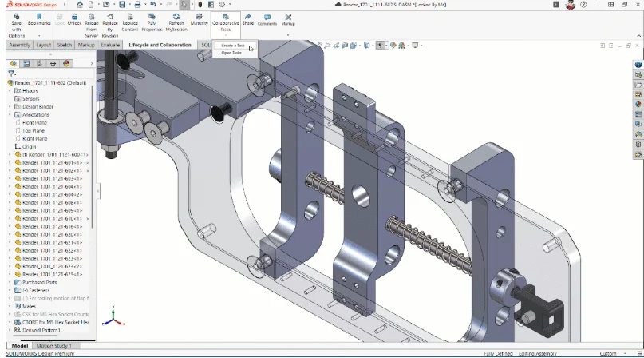Image resolution: width=644 pixels, height=358 pixels.
Task: Expand the Annotations tree node
Action: pyautogui.click(x=10, y=115)
